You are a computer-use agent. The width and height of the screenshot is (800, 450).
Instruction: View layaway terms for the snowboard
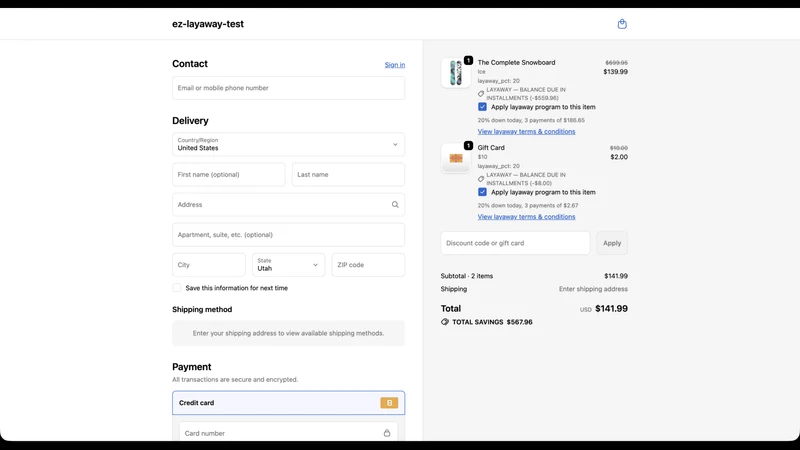(526, 131)
